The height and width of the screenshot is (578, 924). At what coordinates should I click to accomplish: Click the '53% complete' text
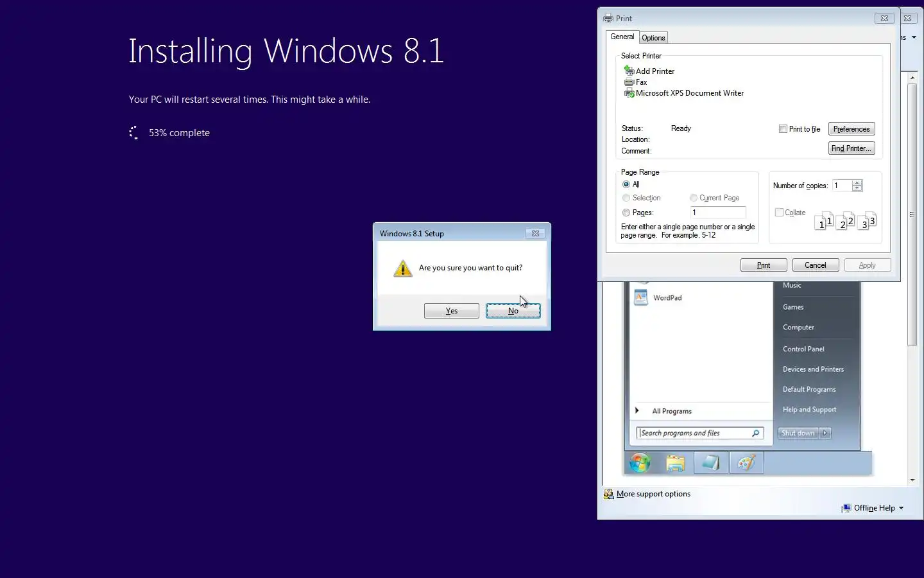(x=179, y=133)
